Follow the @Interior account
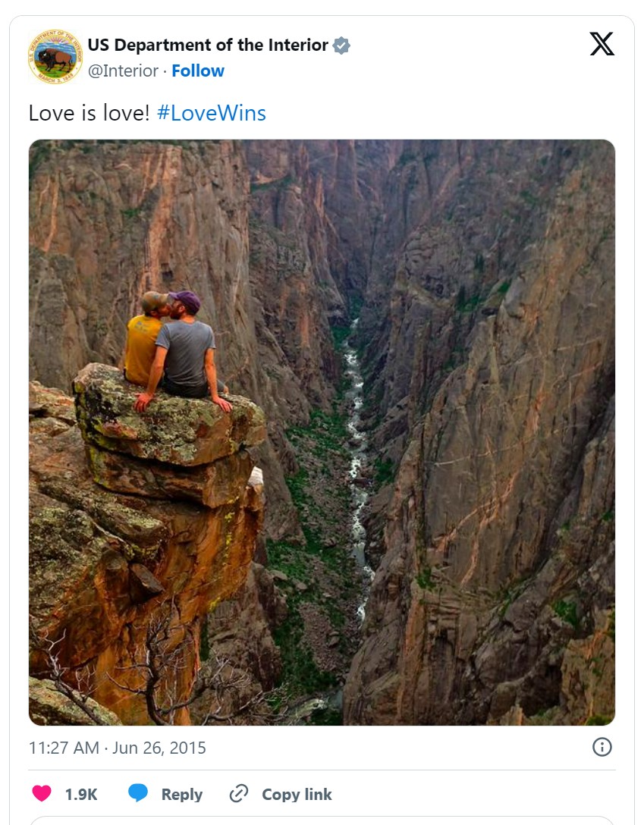 [x=198, y=71]
